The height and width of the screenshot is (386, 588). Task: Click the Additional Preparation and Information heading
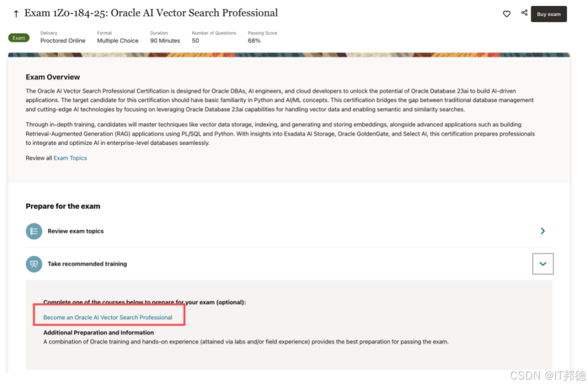pos(98,332)
